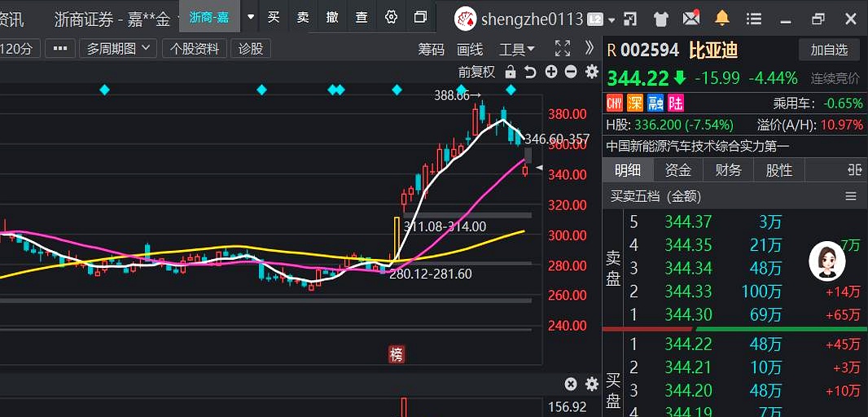Select 画线 drawing tools
The image size is (868, 417).
470,50
